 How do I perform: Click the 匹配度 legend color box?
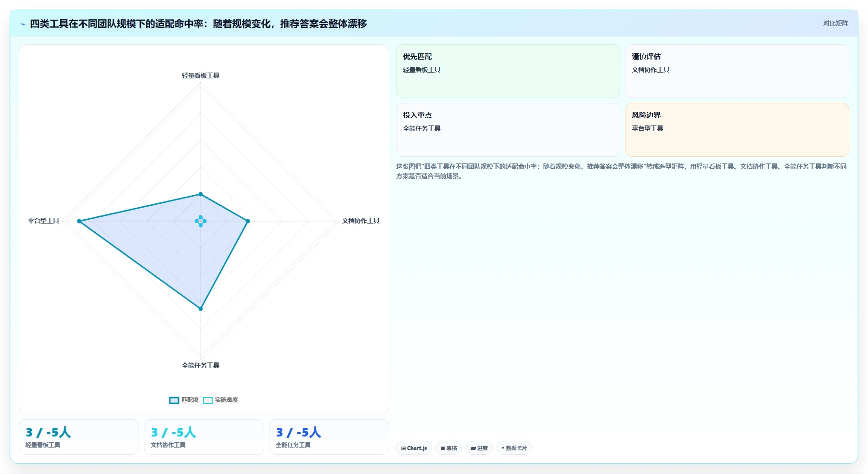click(x=174, y=400)
